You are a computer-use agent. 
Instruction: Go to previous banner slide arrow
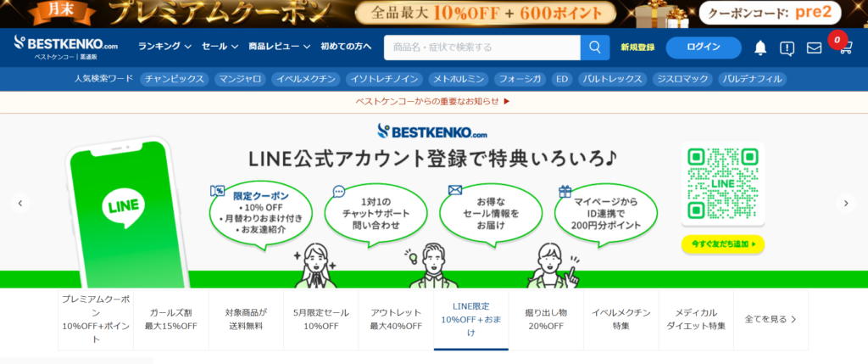point(20,204)
